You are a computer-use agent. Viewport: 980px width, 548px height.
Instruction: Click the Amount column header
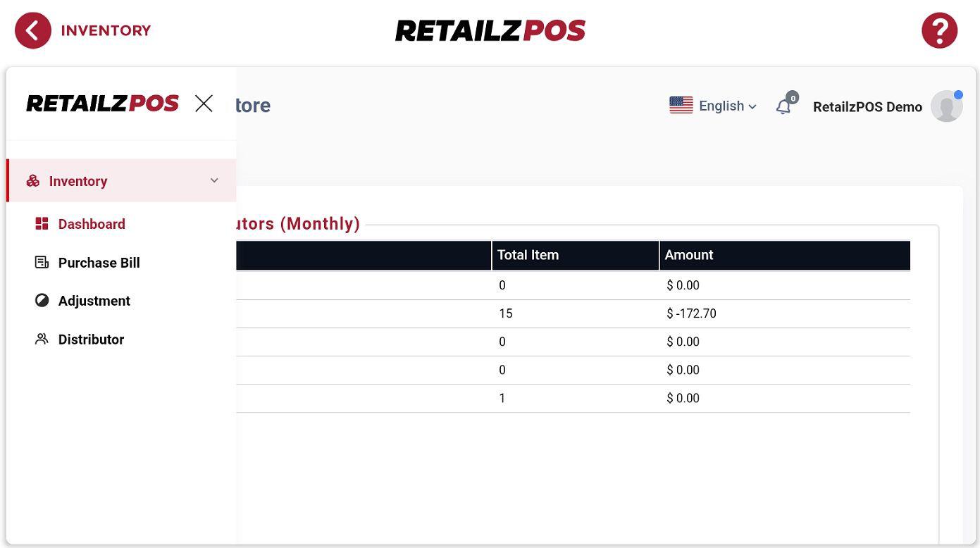[688, 255]
